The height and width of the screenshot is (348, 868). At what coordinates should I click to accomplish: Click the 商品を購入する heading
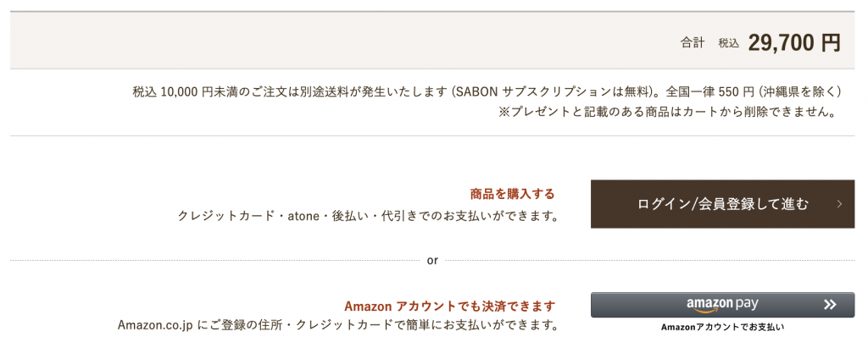512,194
